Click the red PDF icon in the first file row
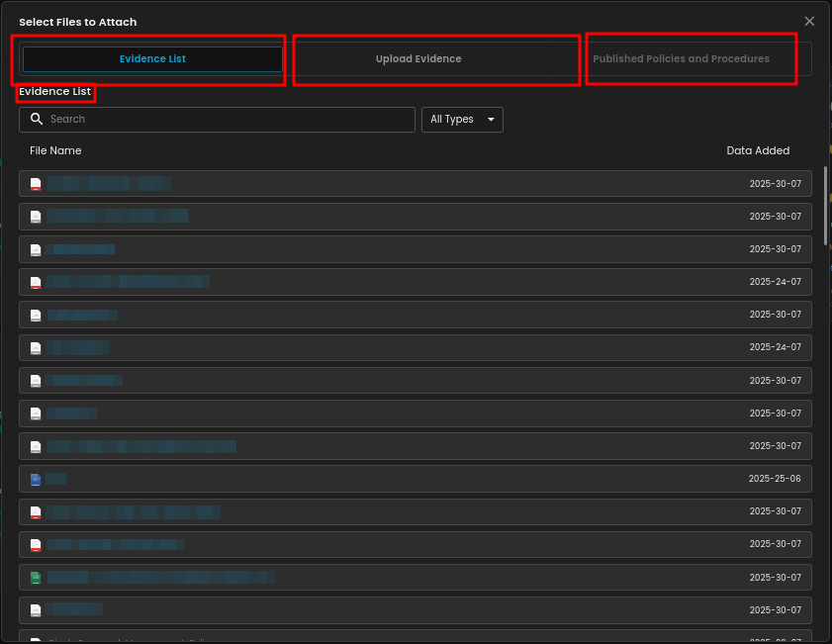Image resolution: width=832 pixels, height=644 pixels. pos(36,184)
